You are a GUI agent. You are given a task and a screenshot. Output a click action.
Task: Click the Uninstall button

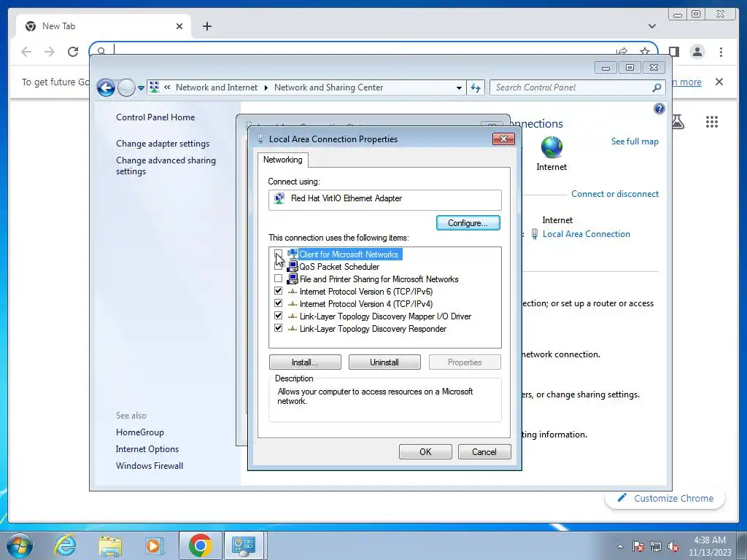384,362
